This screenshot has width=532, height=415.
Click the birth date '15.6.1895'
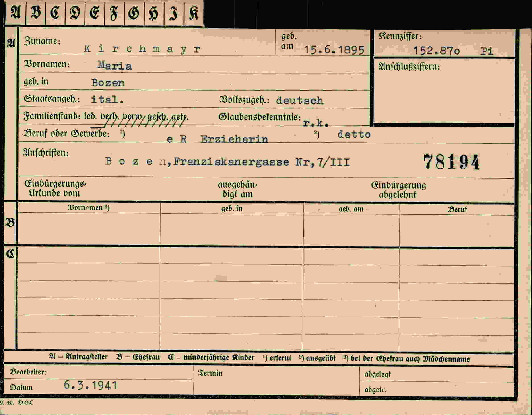click(334, 50)
